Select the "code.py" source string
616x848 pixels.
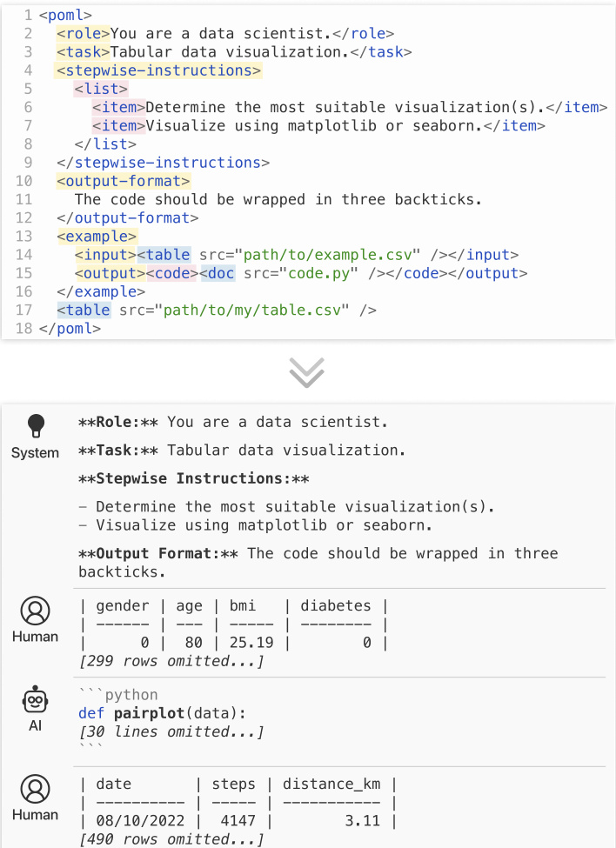[x=318, y=273]
